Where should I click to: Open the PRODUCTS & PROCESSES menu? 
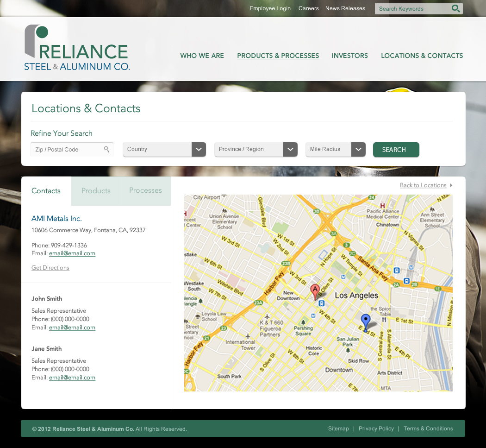pos(278,56)
